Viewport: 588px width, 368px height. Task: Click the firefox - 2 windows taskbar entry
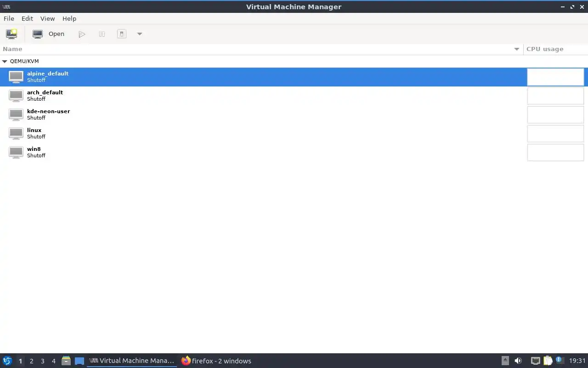216,361
